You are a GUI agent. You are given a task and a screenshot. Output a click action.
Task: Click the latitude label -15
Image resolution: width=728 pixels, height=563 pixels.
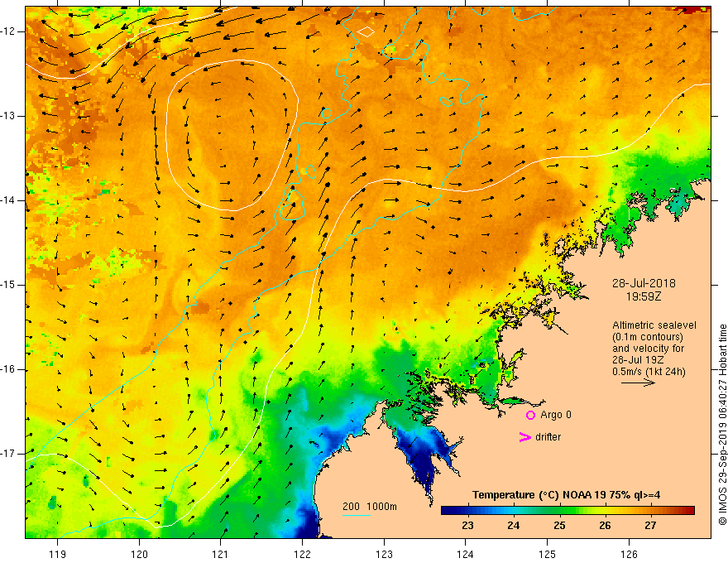click(8, 285)
